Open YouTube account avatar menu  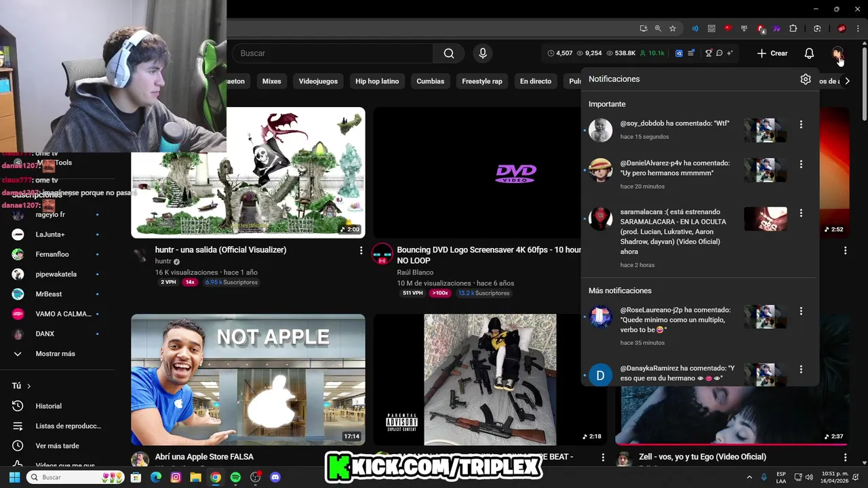pos(838,54)
